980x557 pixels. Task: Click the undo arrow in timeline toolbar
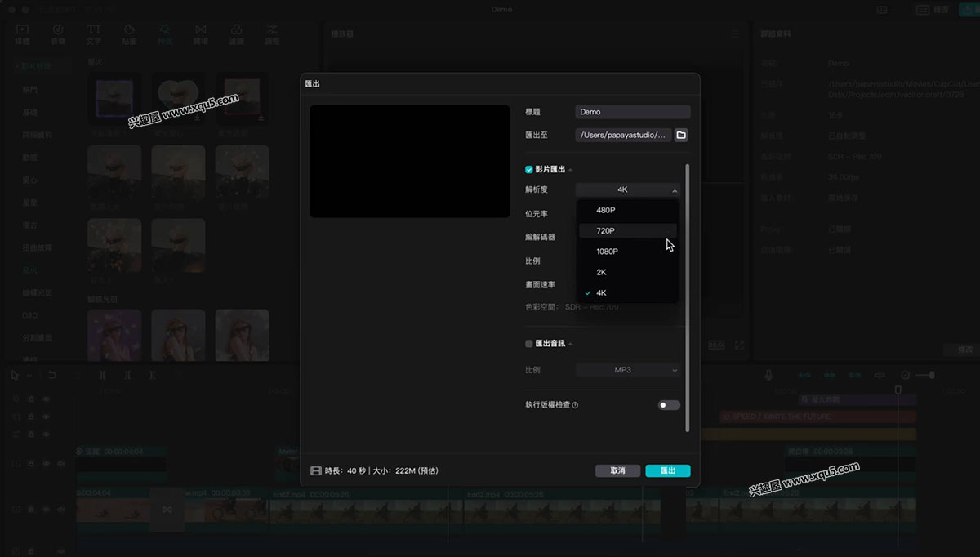click(x=52, y=375)
